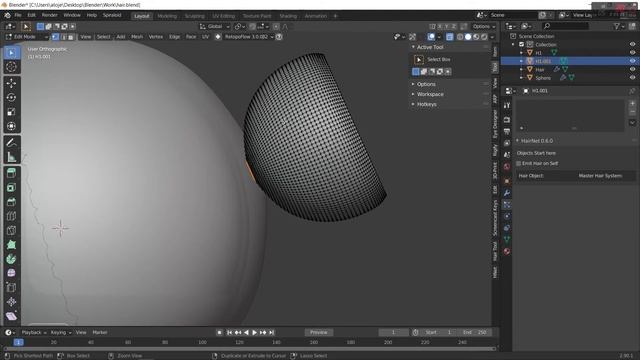Viewport: 640px width, 360px height.
Task: Click the Blender logo menu icon
Action: point(7,15)
